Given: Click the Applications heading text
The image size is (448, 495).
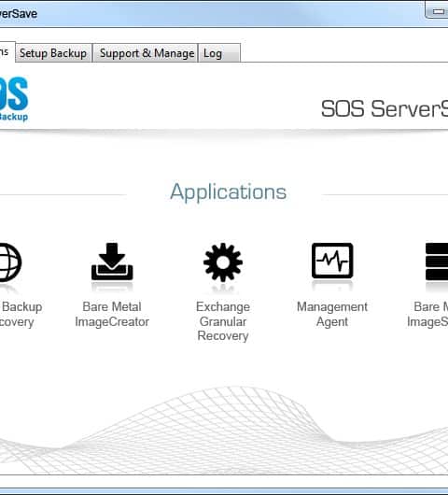Looking at the screenshot, I should (x=228, y=192).
